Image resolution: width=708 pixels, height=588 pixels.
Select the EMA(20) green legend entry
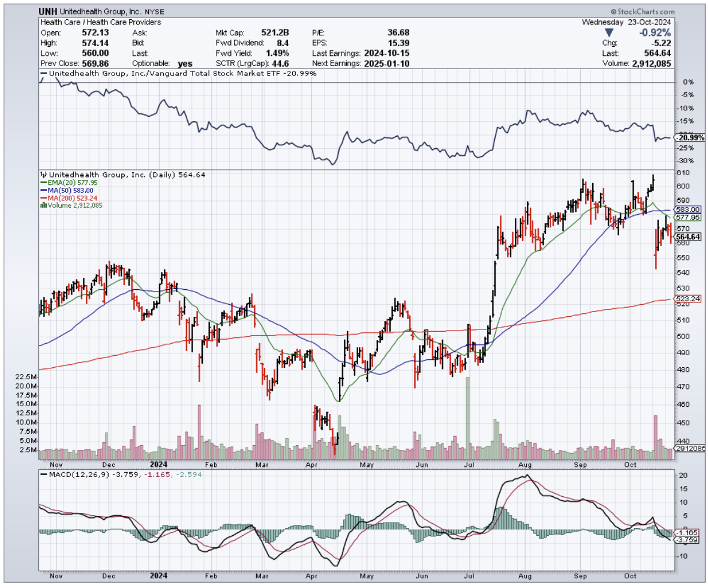pos(66,182)
